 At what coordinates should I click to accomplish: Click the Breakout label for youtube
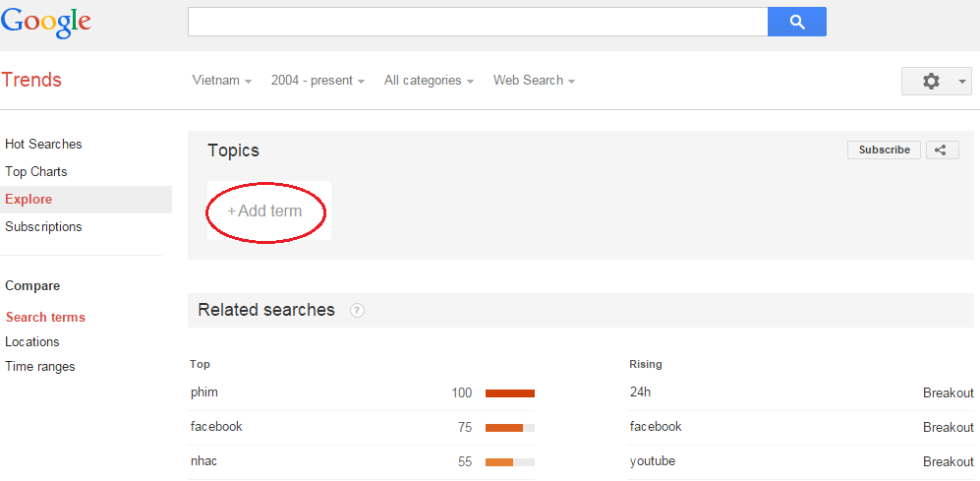pos(949,462)
